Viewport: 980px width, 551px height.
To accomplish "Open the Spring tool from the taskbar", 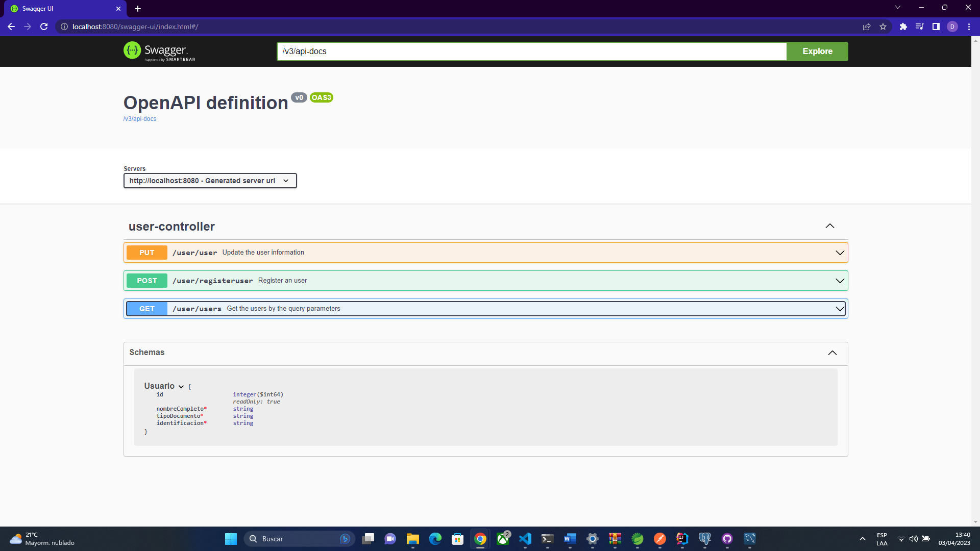I will click(x=638, y=539).
